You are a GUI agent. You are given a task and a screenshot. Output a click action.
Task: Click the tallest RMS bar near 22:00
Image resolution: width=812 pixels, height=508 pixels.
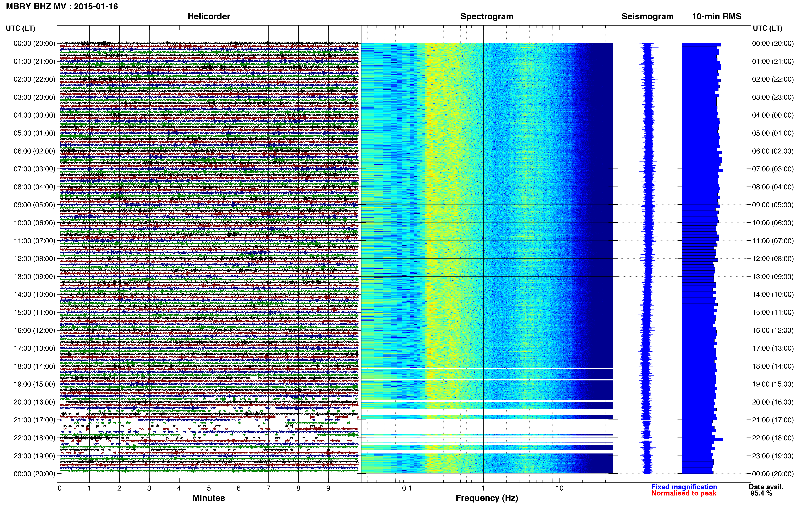coord(702,439)
